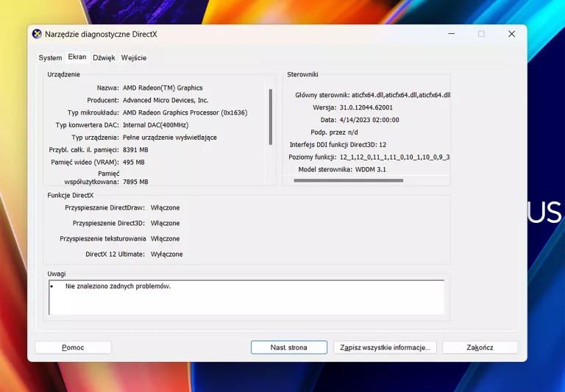565x392 pixels.
Task: Switch to the System tab
Action: tap(50, 57)
